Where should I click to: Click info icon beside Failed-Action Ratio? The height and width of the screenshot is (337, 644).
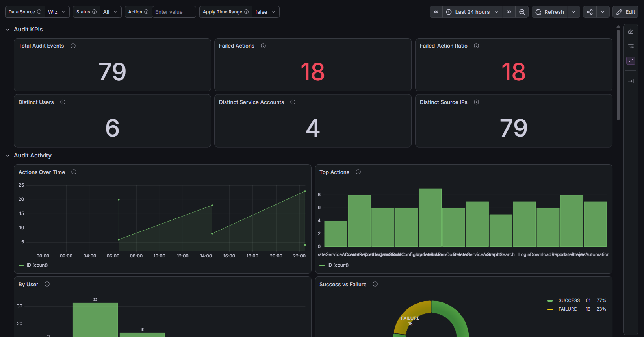(476, 46)
